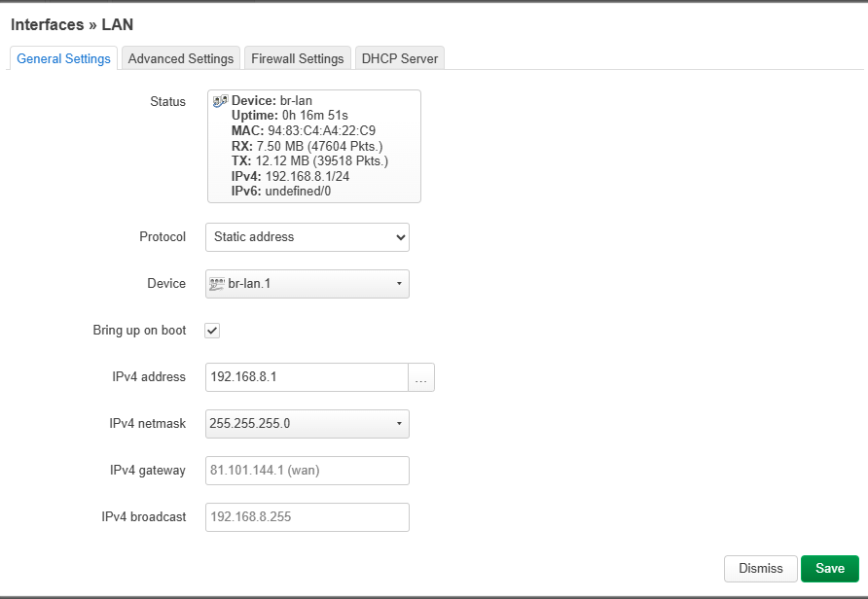This screenshot has width=868, height=599.
Task: Click the br-lan device icon in Status box
Action: tap(220, 101)
